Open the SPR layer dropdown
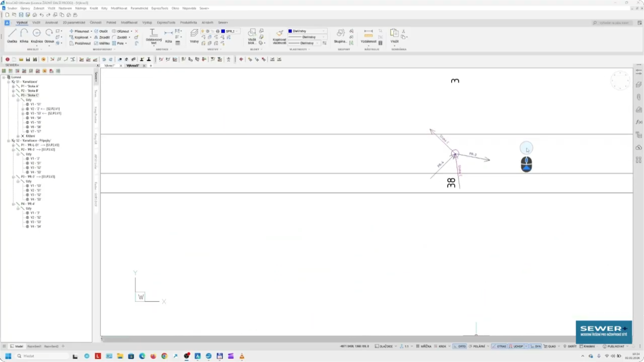 coord(237,31)
